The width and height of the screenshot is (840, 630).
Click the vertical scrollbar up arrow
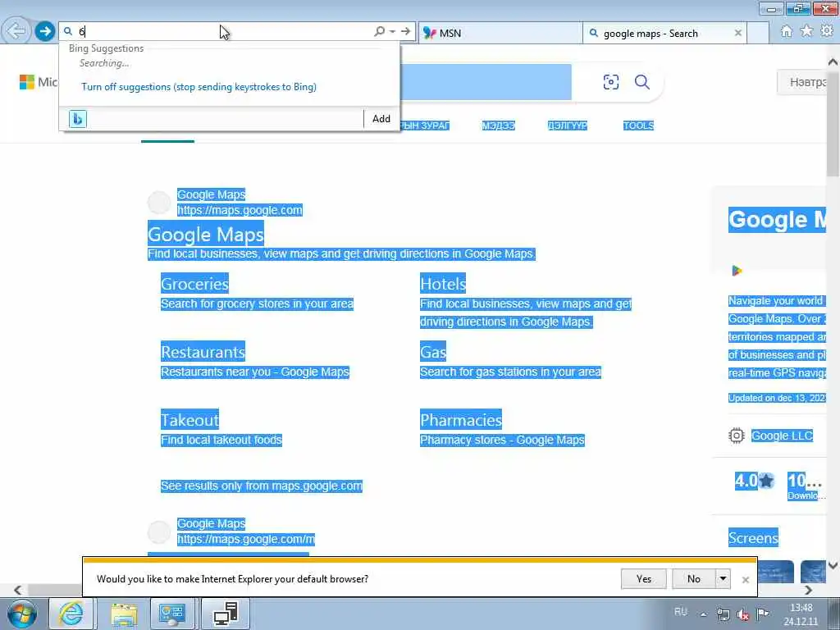833,62
